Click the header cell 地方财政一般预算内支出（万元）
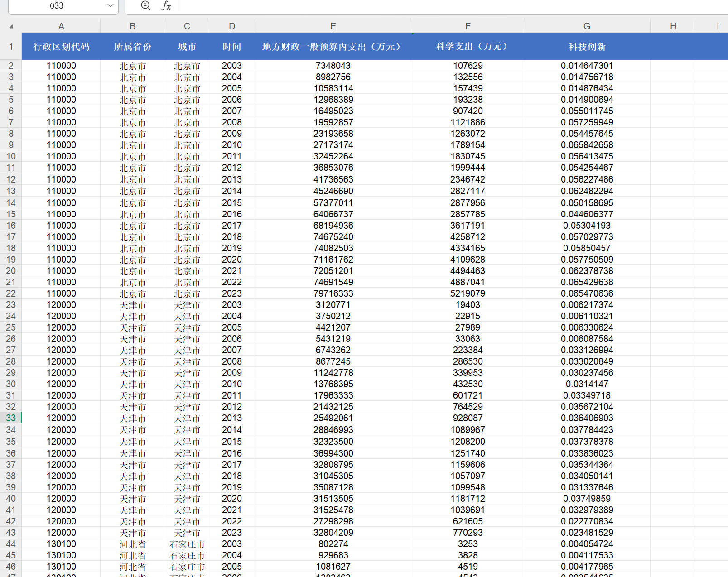728x577 pixels. pyautogui.click(x=333, y=46)
